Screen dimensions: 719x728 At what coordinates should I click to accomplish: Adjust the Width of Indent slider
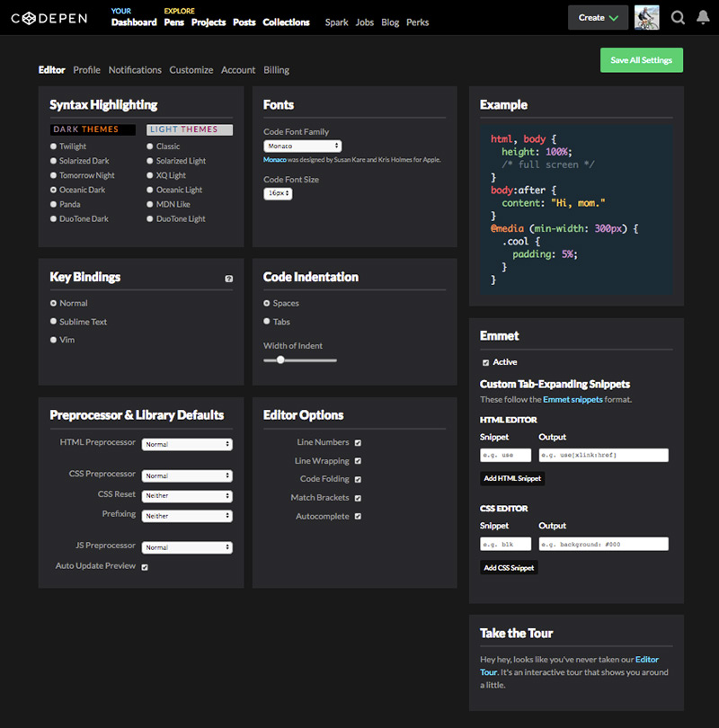click(x=280, y=360)
